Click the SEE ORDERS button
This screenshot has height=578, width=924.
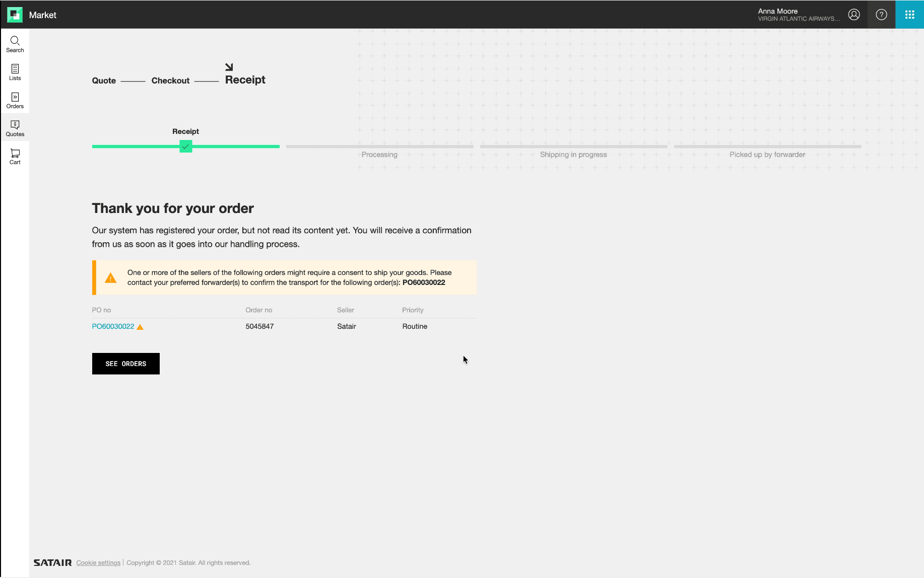pos(126,364)
